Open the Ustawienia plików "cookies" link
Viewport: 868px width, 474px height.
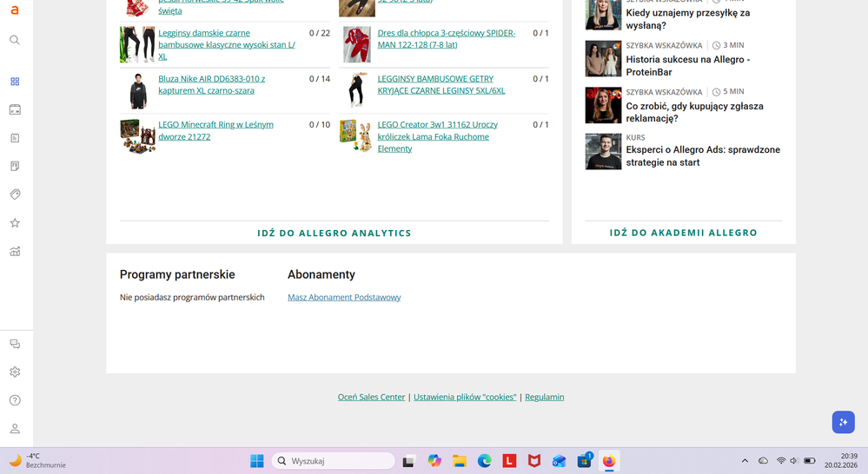click(x=465, y=397)
